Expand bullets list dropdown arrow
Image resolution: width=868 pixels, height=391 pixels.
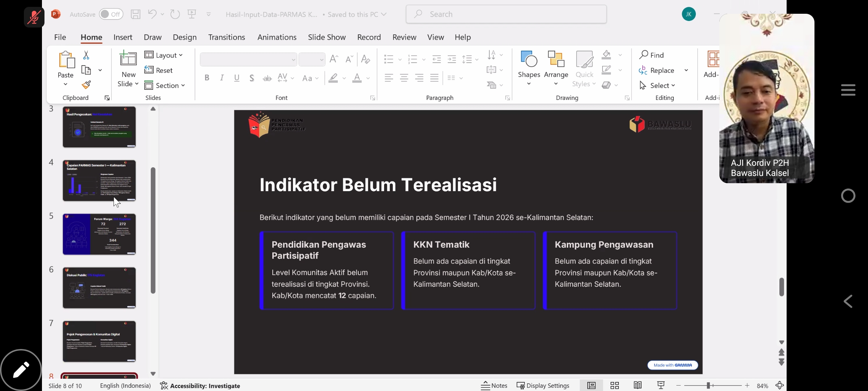tap(400, 59)
